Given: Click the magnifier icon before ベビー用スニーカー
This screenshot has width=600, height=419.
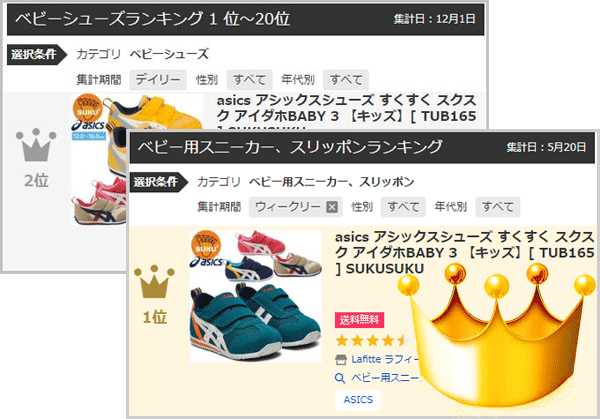Looking at the screenshot, I should pyautogui.click(x=340, y=378).
